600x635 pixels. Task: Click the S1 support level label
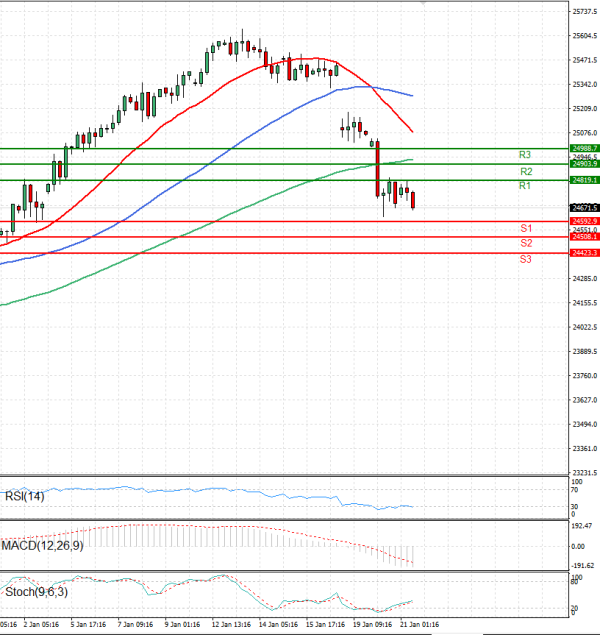point(525,229)
